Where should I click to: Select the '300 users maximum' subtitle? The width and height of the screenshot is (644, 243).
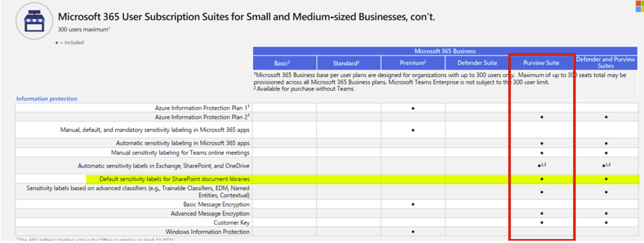[x=84, y=30]
